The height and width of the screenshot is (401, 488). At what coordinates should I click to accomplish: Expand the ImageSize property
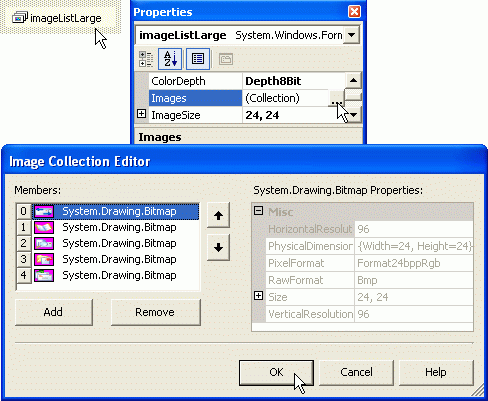(x=141, y=114)
